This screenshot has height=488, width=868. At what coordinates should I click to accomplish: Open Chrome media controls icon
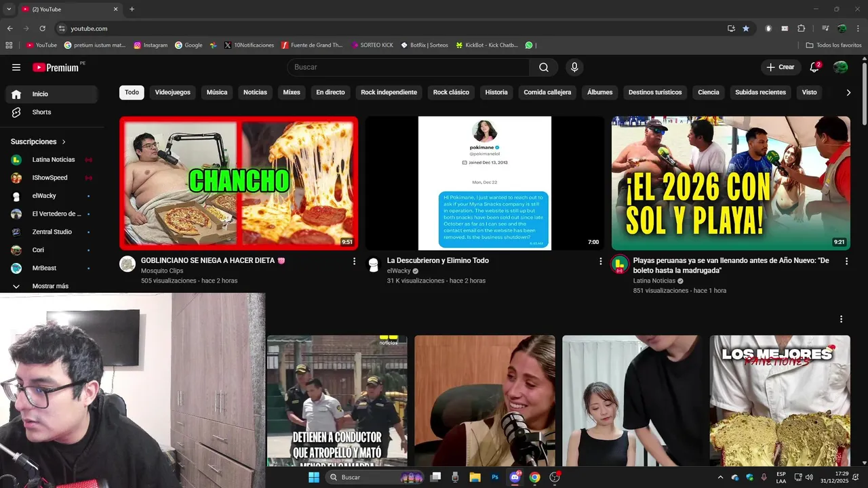click(x=825, y=28)
